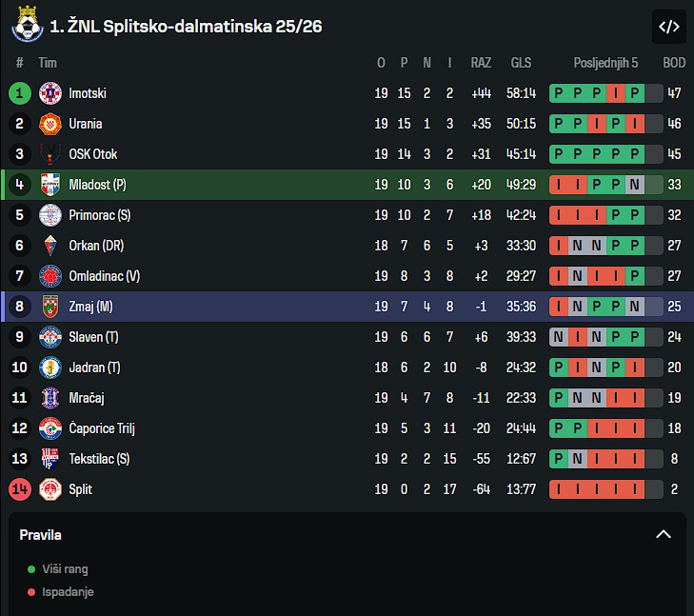This screenshot has width=694, height=616.
Task: Click the OSK Otok team crest
Action: coord(50,154)
